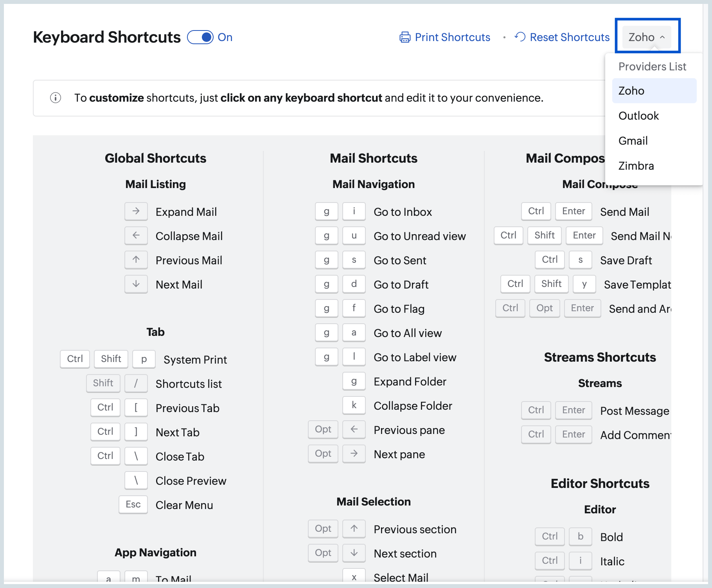The height and width of the screenshot is (588, 712).
Task: Click the up-arrow key for Previous Mail
Action: [136, 260]
